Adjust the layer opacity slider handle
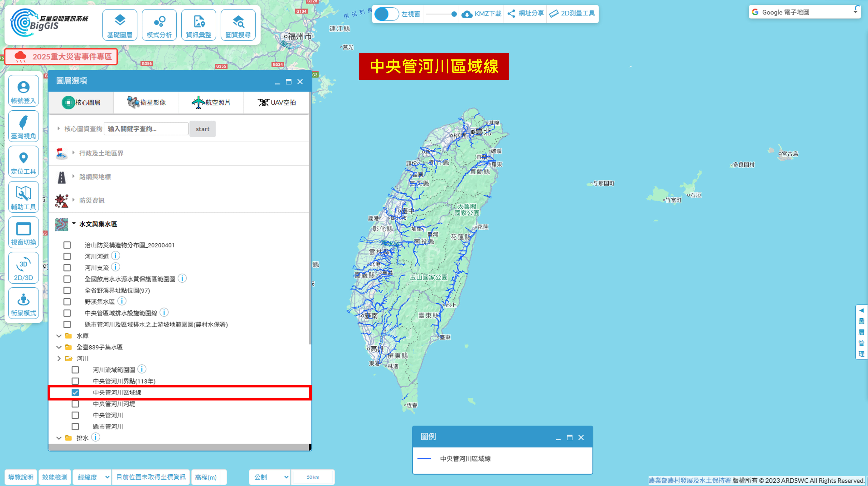 pyautogui.click(x=454, y=14)
